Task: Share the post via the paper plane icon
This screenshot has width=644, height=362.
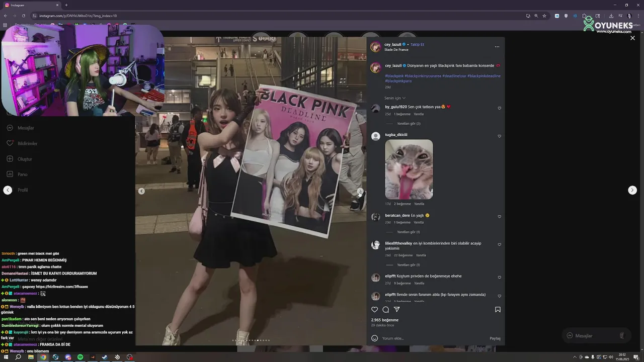Action: point(396,310)
